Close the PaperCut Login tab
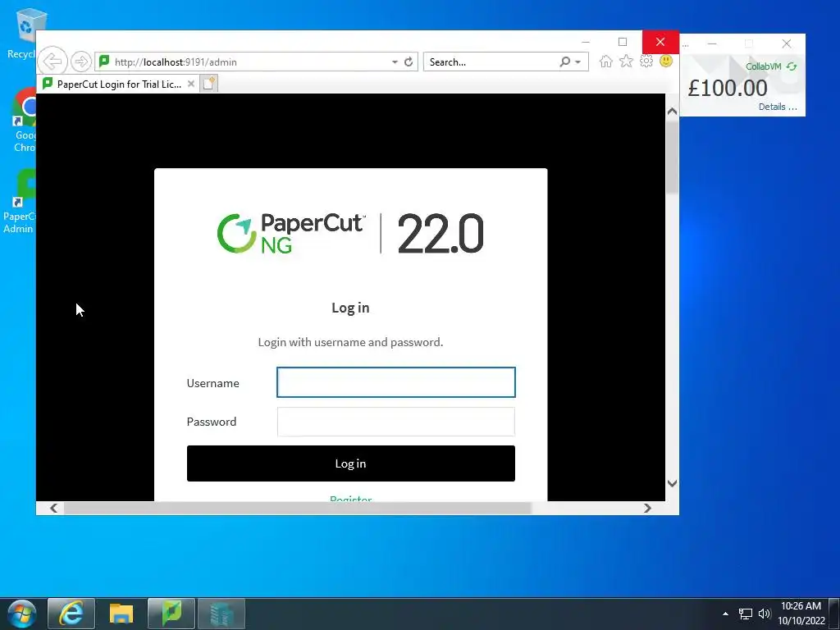The image size is (840, 630). click(x=190, y=84)
